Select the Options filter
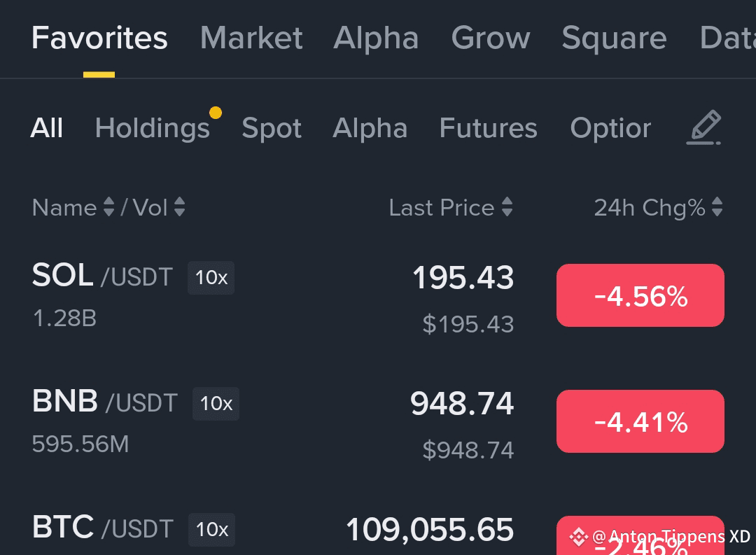The height and width of the screenshot is (555, 756). pyautogui.click(x=610, y=128)
